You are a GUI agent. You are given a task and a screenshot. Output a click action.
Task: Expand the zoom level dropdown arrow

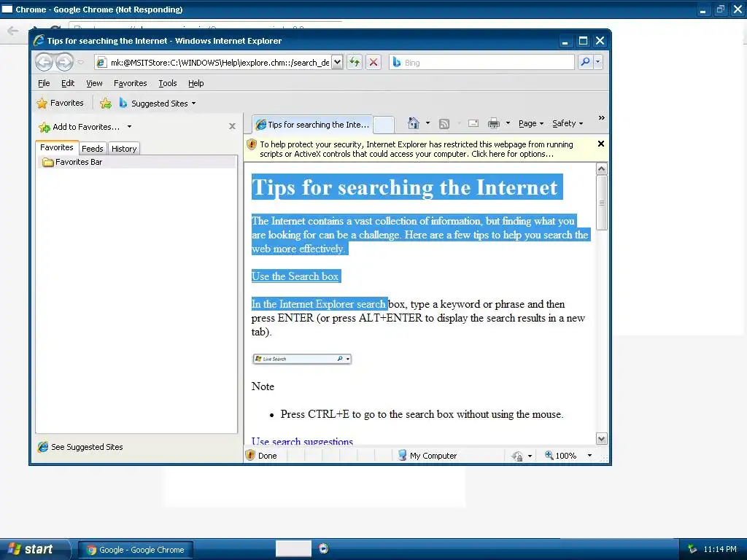589,456
